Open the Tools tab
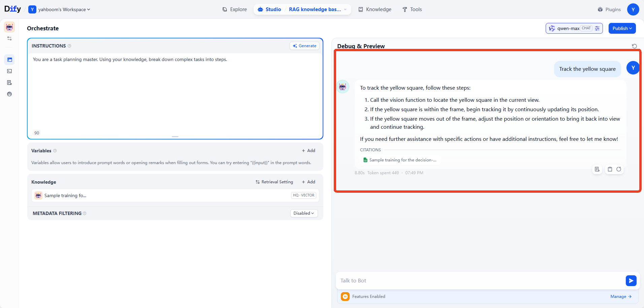Image resolution: width=644 pixels, height=308 pixels. click(412, 9)
